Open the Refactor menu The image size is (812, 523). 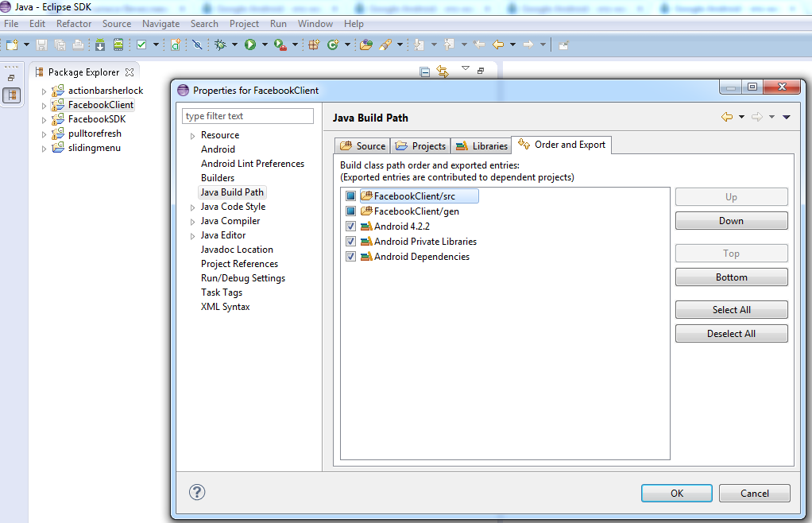74,24
